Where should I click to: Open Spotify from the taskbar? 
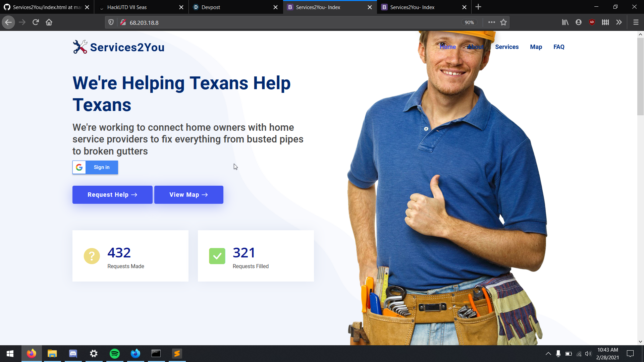pos(115,354)
